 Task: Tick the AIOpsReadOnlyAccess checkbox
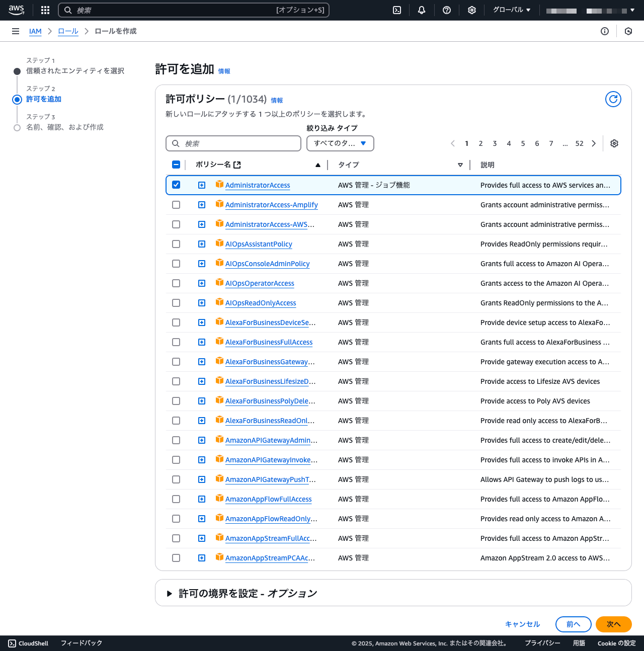[176, 303]
